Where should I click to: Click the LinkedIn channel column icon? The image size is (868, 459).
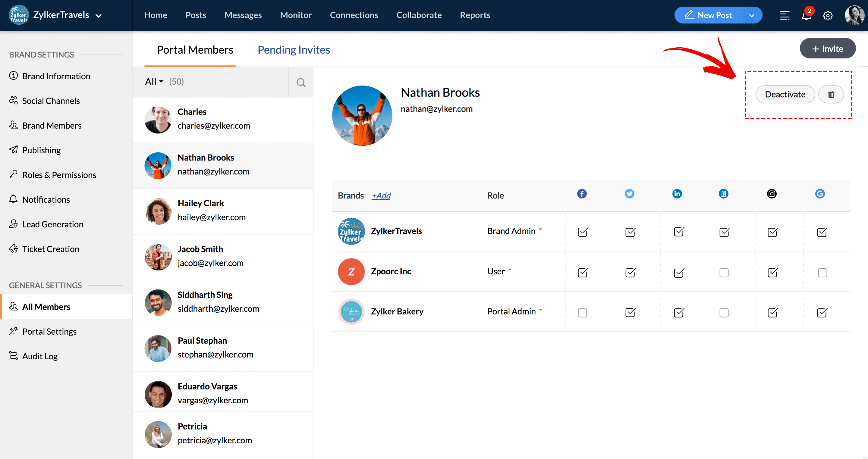click(677, 194)
